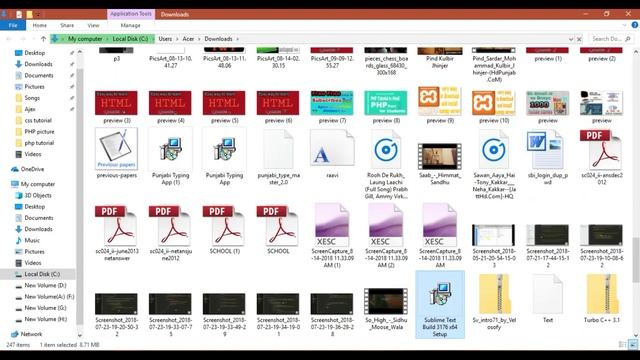The image size is (640, 360).
Task: Open 3D Objects in sidebar
Action: [38, 196]
